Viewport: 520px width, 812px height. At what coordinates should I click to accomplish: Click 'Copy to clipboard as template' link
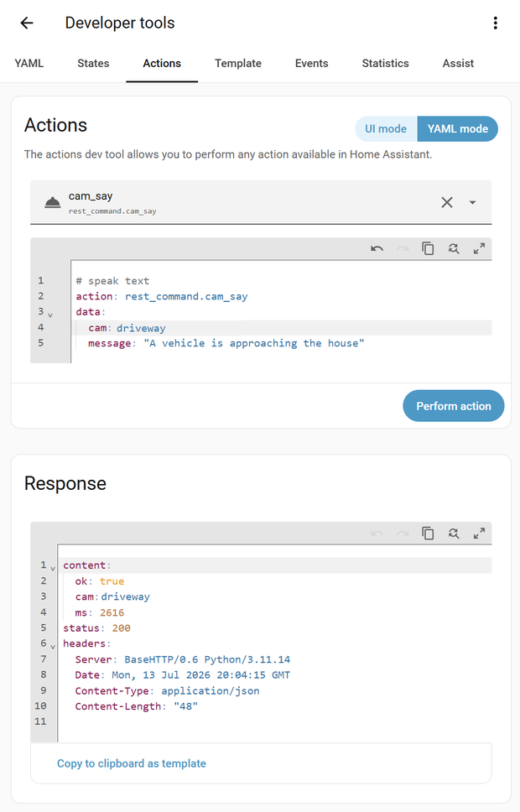pos(132,763)
